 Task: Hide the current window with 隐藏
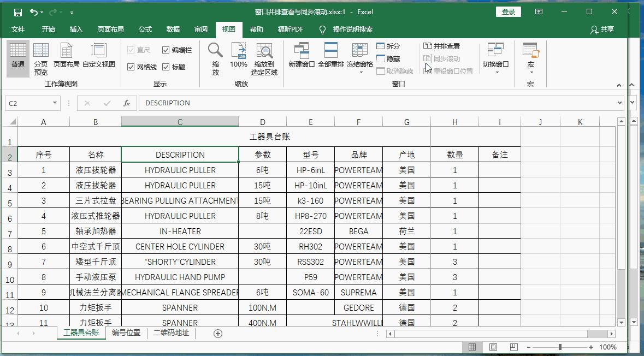coord(386,57)
